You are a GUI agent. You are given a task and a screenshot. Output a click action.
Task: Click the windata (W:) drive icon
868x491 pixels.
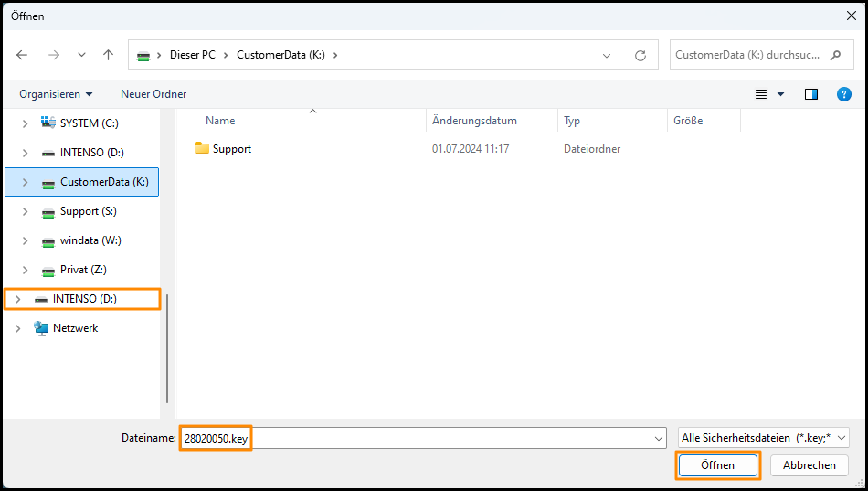pyautogui.click(x=48, y=241)
